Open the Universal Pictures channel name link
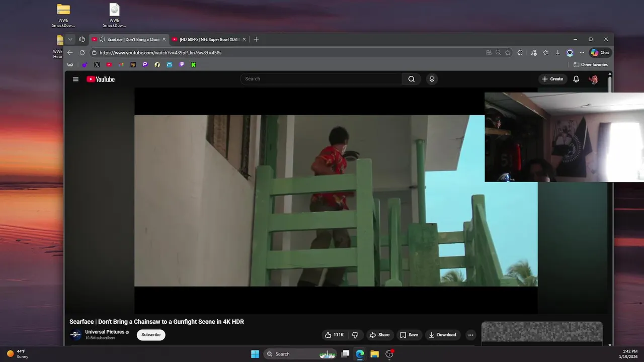This screenshot has height=362, width=644. 105,332
